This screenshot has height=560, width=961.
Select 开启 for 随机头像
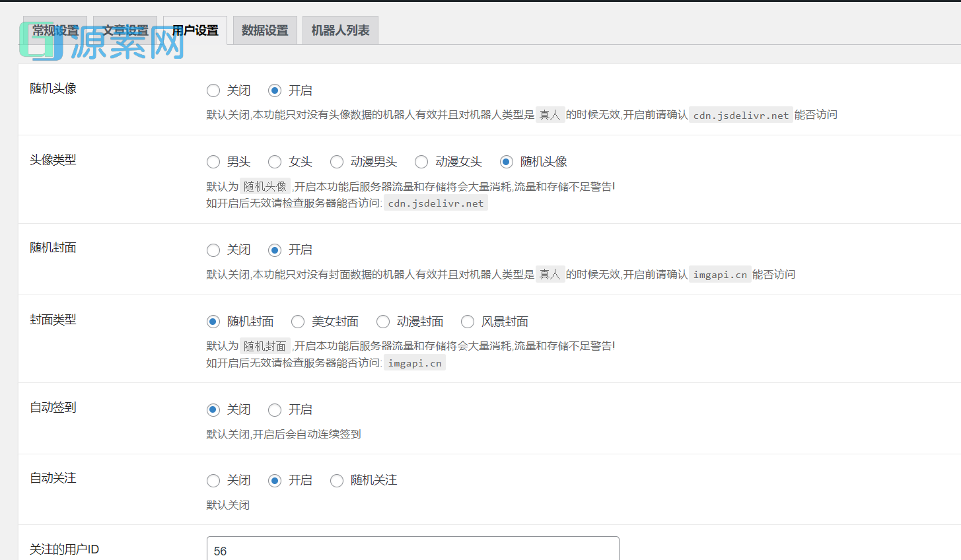pos(275,90)
